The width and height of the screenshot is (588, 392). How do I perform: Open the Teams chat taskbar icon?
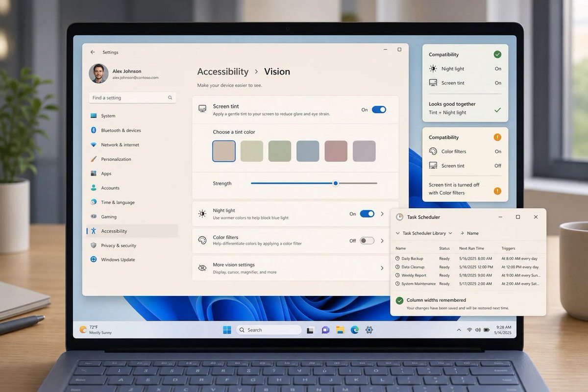[325, 330]
